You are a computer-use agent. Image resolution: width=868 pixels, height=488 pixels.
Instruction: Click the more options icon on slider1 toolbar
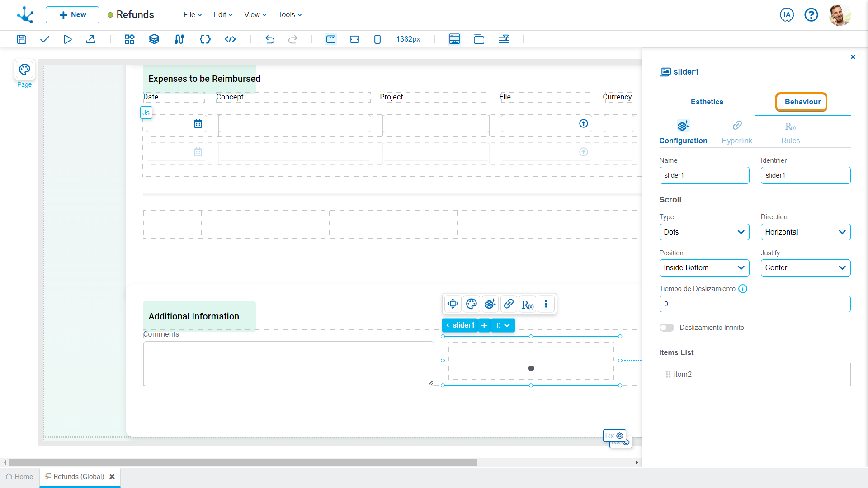tap(546, 304)
